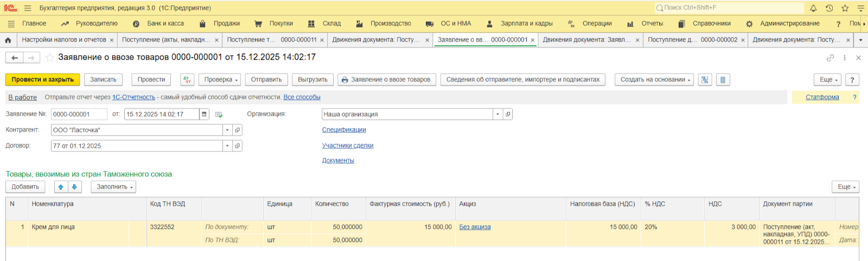The width and height of the screenshot is (868, 261).
Task: Open the Заполнить dropdown menu
Action: (x=114, y=187)
